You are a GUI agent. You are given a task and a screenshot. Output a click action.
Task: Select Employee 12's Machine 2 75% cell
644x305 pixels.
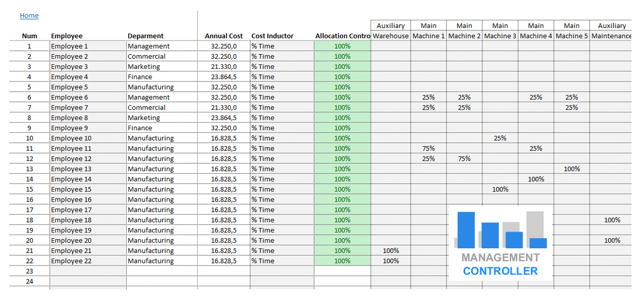click(x=464, y=159)
